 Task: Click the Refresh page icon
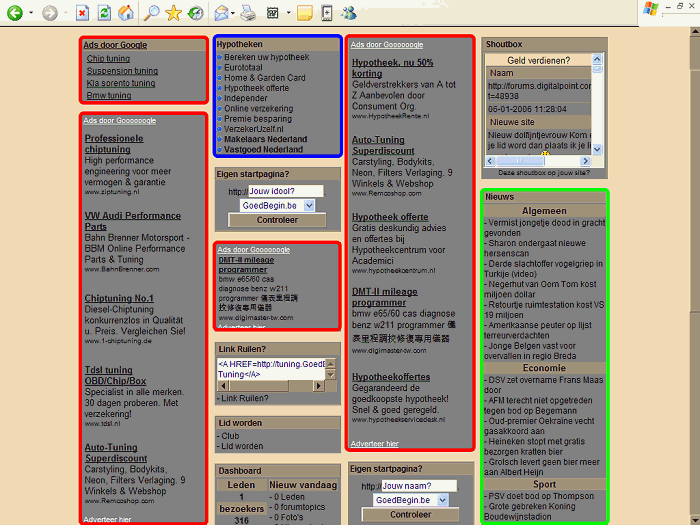click(104, 13)
